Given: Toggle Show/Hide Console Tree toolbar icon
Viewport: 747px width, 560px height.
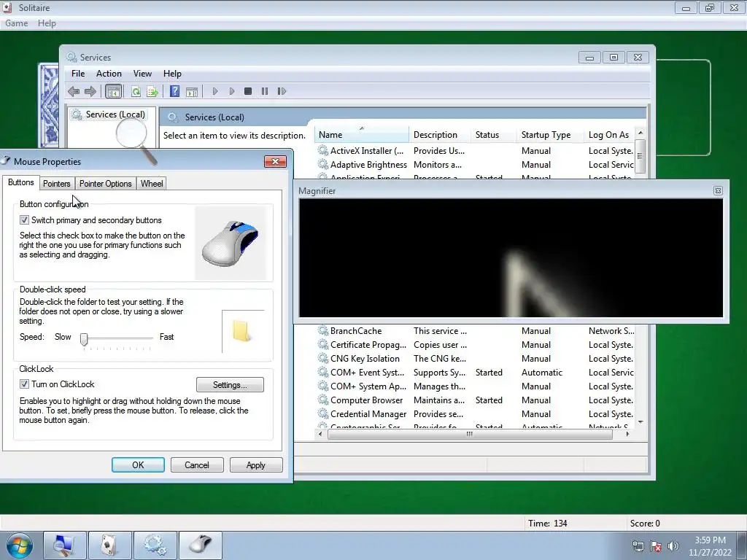Looking at the screenshot, I should pyautogui.click(x=113, y=91).
